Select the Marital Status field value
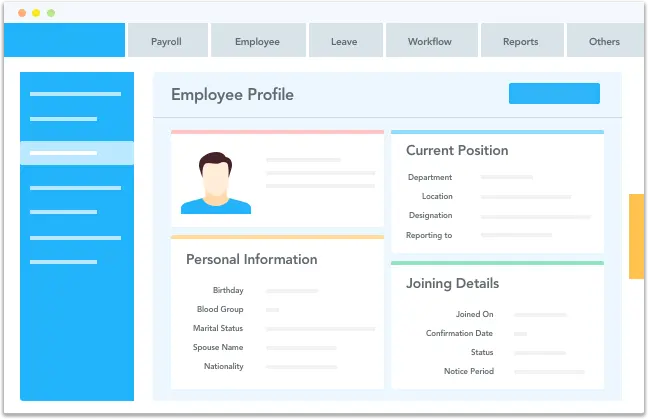648x419 pixels. click(x=320, y=328)
